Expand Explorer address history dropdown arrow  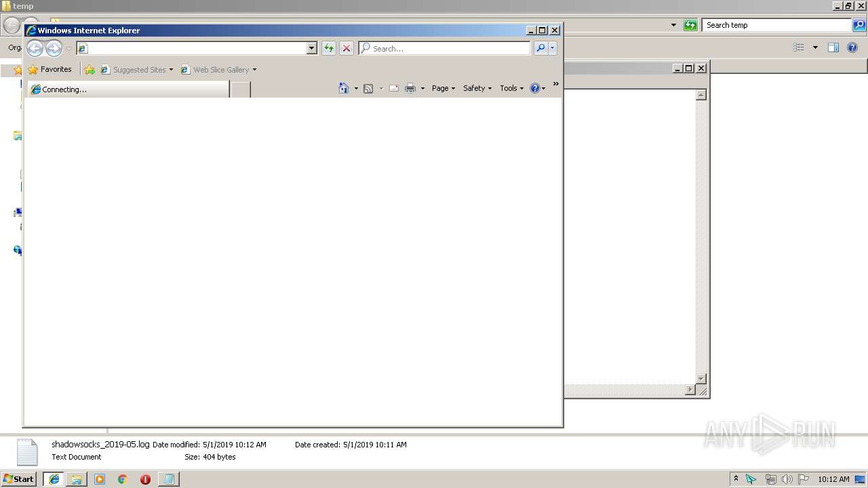[x=673, y=25]
